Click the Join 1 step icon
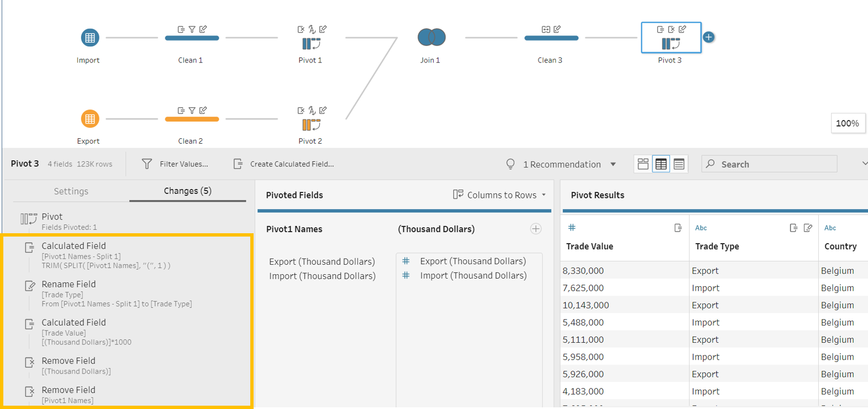Viewport: 868px width, 409px height. pos(432,38)
